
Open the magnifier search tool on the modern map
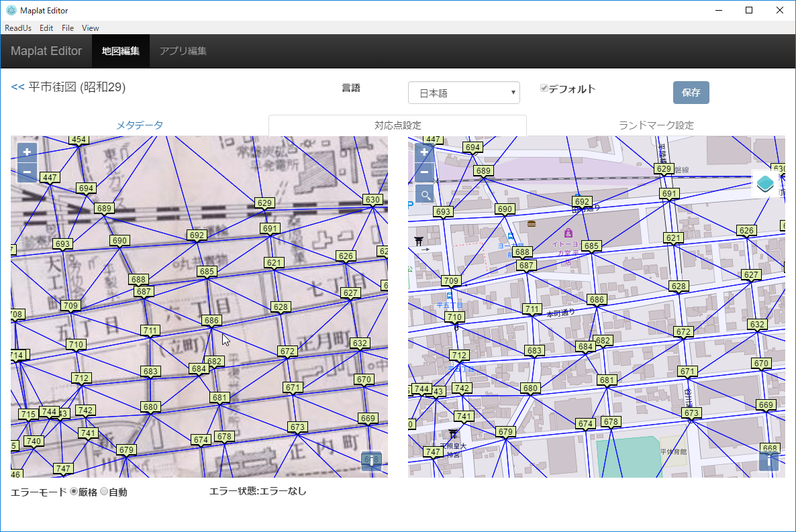tap(424, 194)
